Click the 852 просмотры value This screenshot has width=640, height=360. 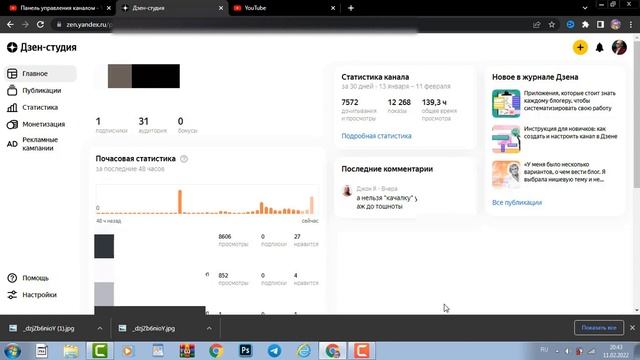[223, 276]
